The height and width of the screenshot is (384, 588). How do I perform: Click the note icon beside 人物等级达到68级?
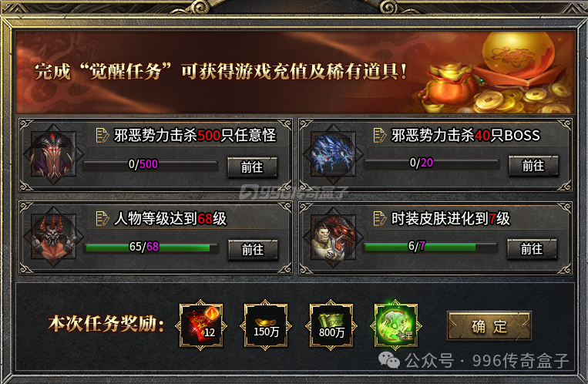coord(102,218)
